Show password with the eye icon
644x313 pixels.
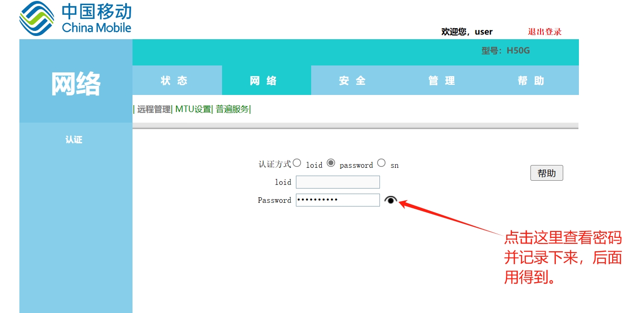click(391, 200)
